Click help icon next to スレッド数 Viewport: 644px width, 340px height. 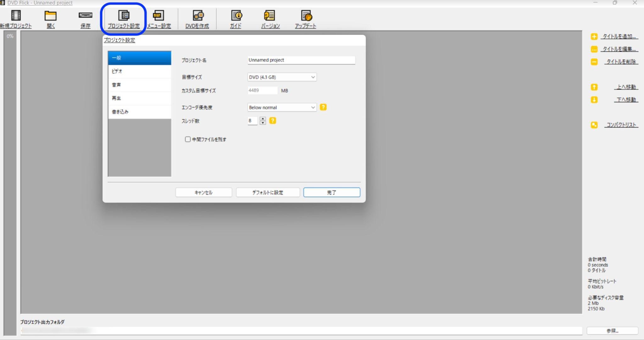273,121
